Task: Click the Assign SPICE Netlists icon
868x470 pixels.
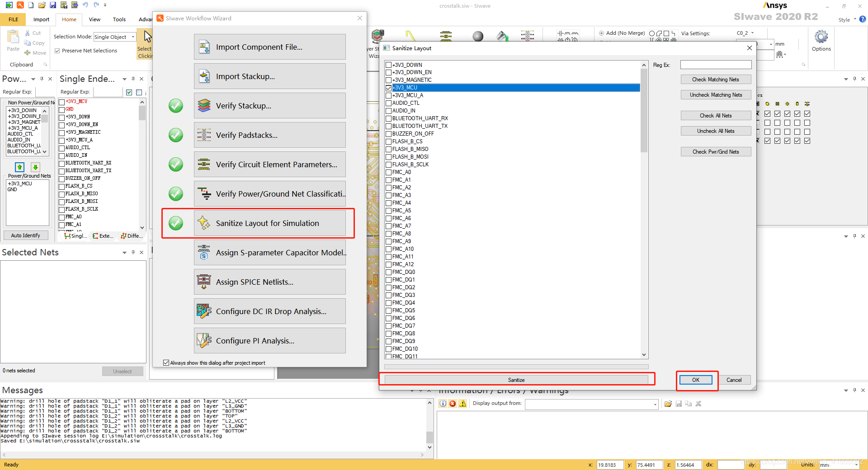Action: coord(204,282)
